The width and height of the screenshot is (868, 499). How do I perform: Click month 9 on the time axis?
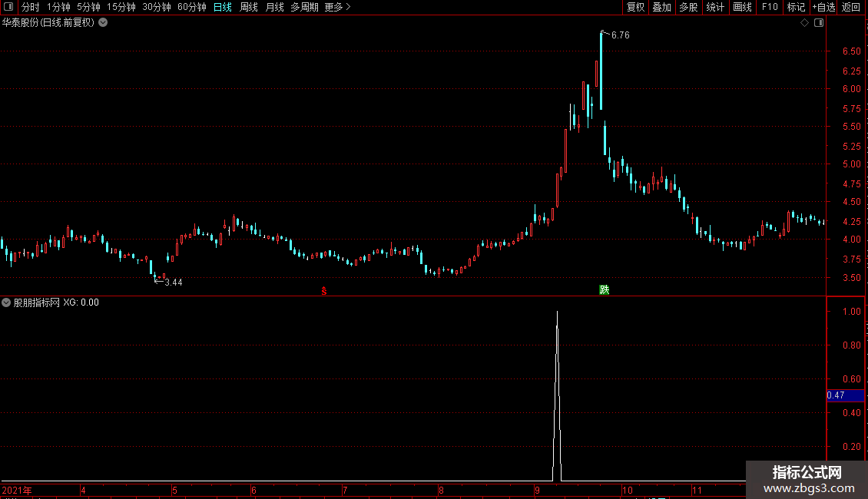(536, 491)
